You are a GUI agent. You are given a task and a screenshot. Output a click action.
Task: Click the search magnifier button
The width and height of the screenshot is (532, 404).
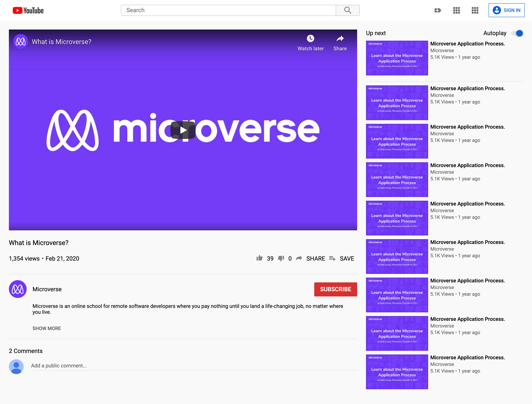pyautogui.click(x=348, y=10)
